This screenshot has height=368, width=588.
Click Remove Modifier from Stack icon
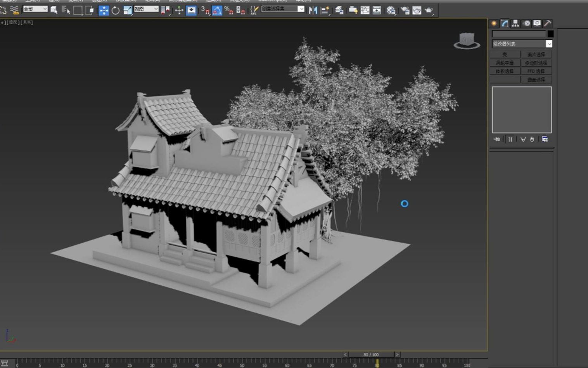(x=532, y=139)
